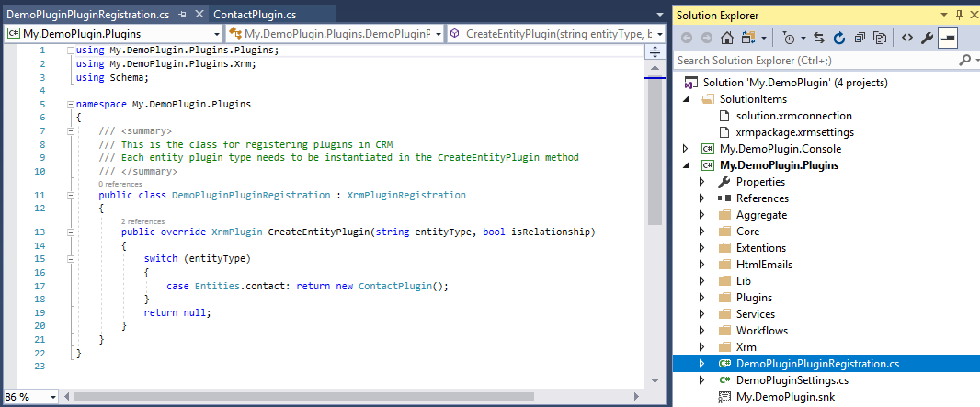Click the Home icon in Solution Explorer
Viewport: 980px width, 407px height.
click(726, 38)
